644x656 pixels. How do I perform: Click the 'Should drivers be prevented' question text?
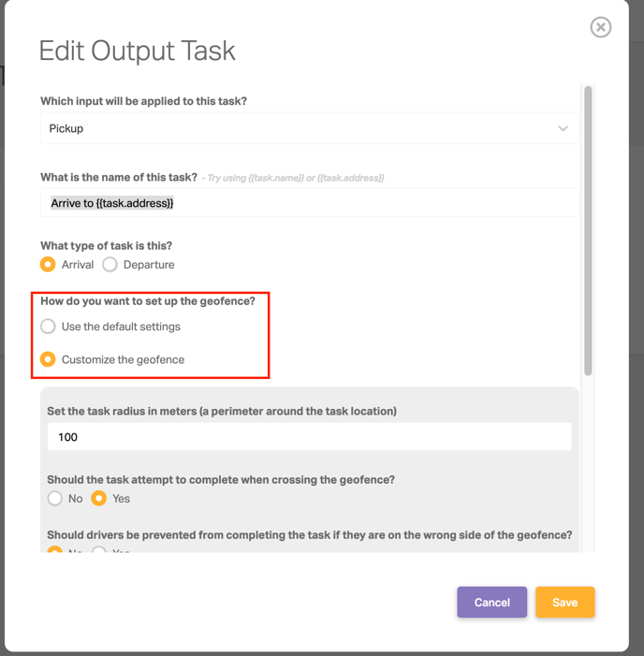click(x=309, y=535)
